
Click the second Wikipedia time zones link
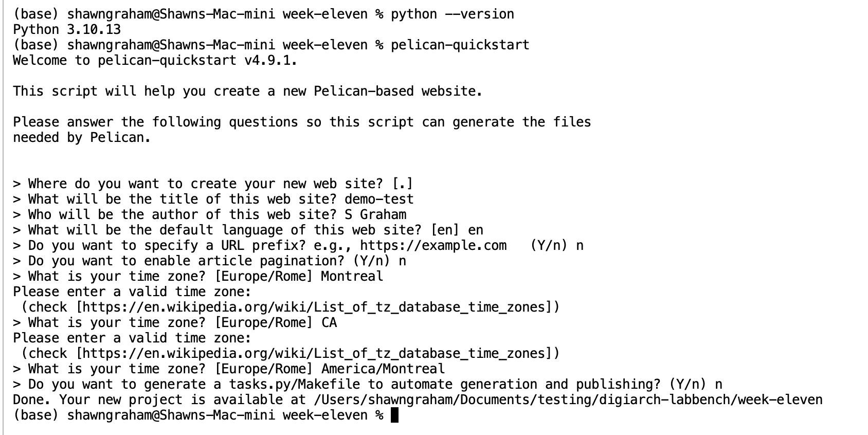(314, 353)
